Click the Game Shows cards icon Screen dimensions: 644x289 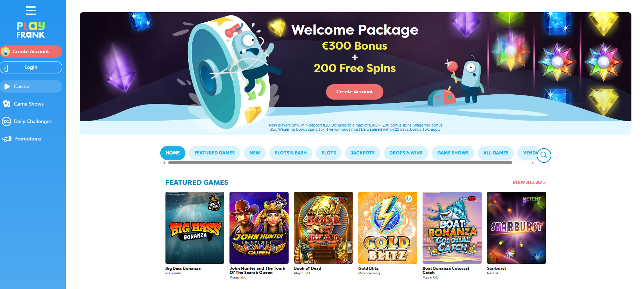pos(6,104)
